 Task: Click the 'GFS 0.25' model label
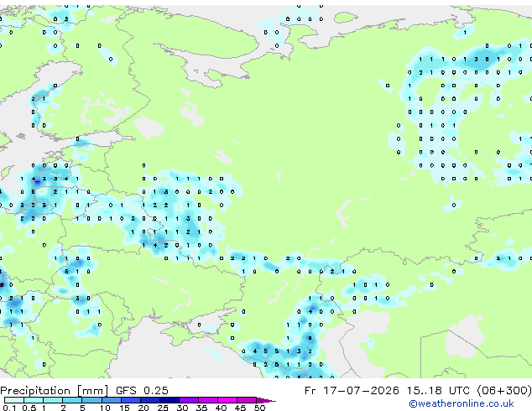click(x=142, y=390)
